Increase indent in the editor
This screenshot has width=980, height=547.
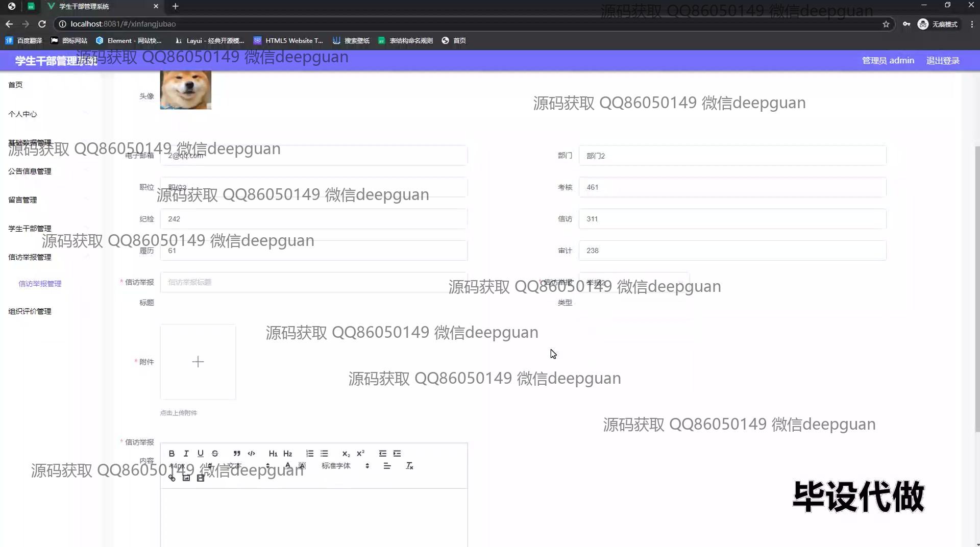[397, 453]
